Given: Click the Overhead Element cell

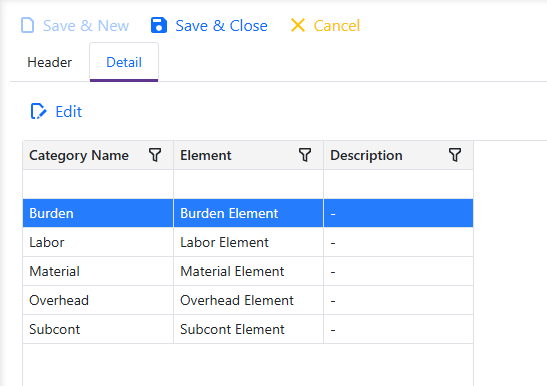Looking at the screenshot, I should point(248,300).
